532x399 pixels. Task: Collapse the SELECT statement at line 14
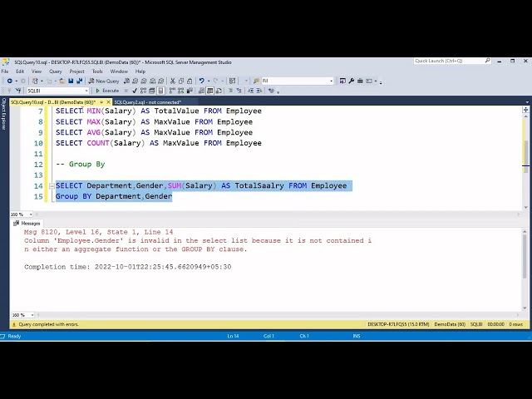(x=52, y=186)
